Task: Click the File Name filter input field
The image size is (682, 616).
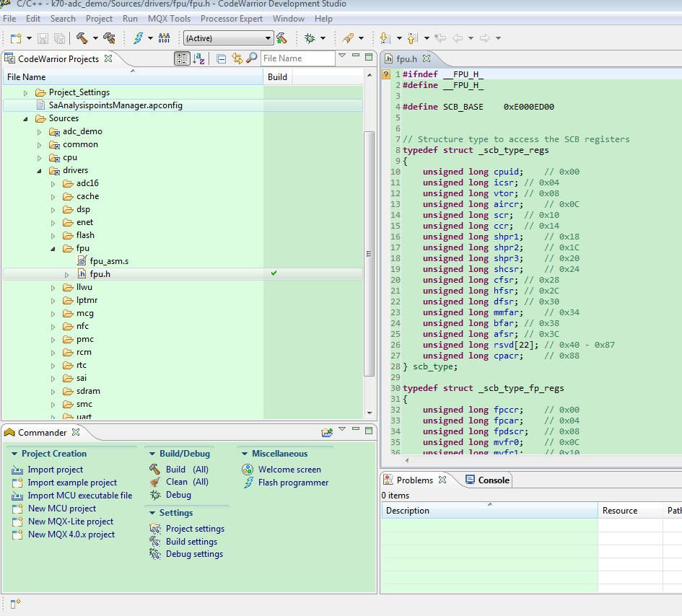Action: (297, 58)
